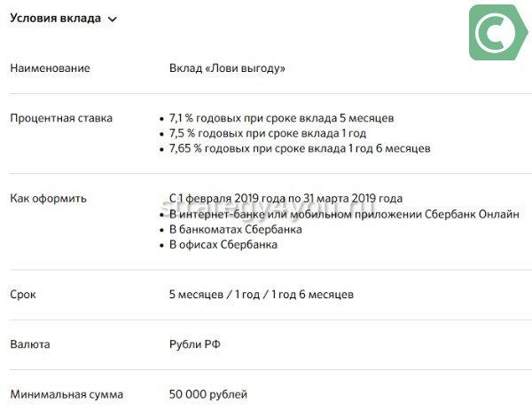532x411 pixels.
Task: Select the Срок row label
Action: pos(23,294)
